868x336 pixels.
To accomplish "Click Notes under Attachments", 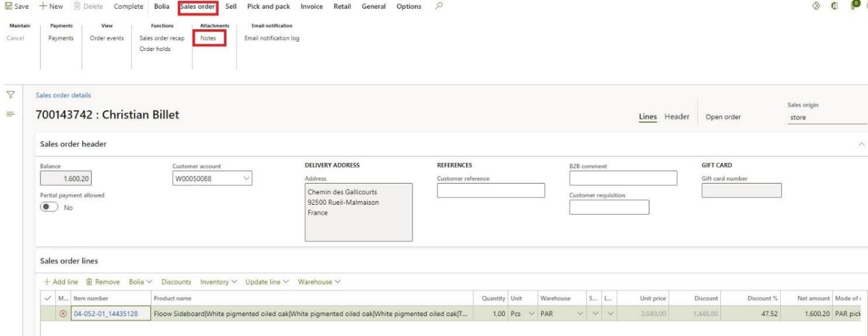I will pyautogui.click(x=208, y=38).
